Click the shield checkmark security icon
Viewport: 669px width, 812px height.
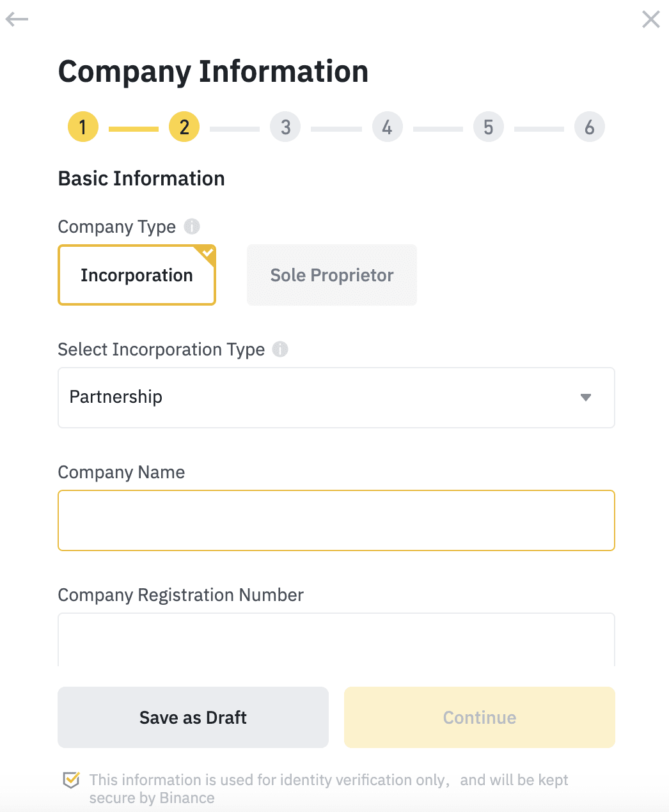(71, 780)
